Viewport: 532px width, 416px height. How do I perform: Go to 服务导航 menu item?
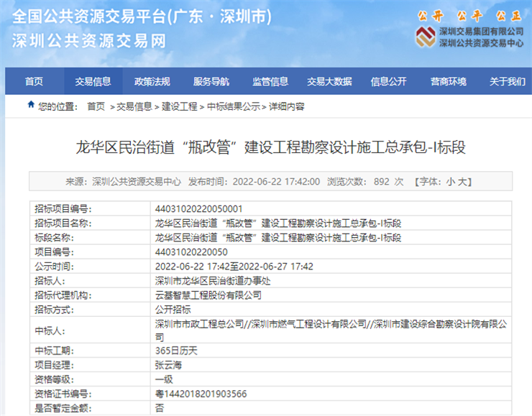point(211,82)
